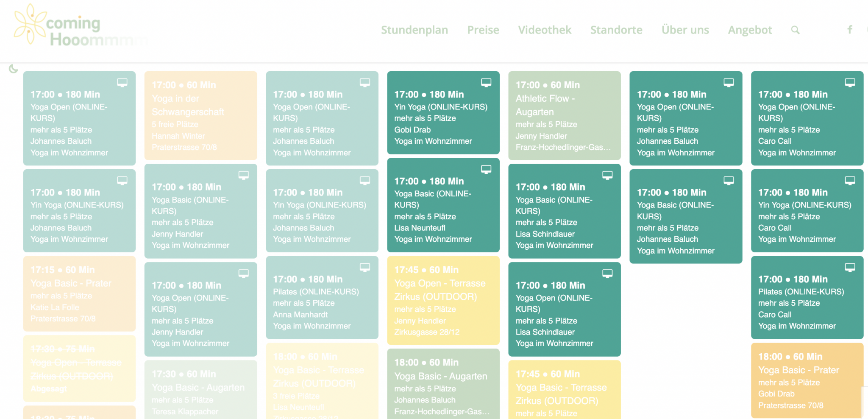This screenshot has height=419, width=868.
Task: Click monitor icon on Anna Manhardt Pilates card
Action: coord(365,268)
